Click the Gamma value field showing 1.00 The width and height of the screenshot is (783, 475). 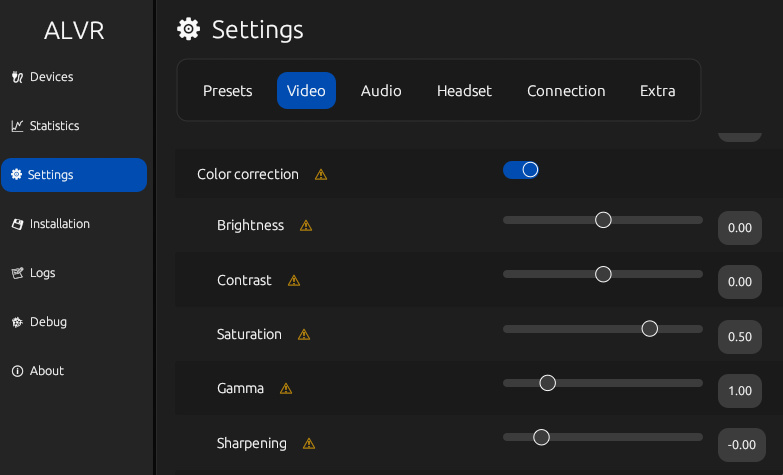(740, 390)
